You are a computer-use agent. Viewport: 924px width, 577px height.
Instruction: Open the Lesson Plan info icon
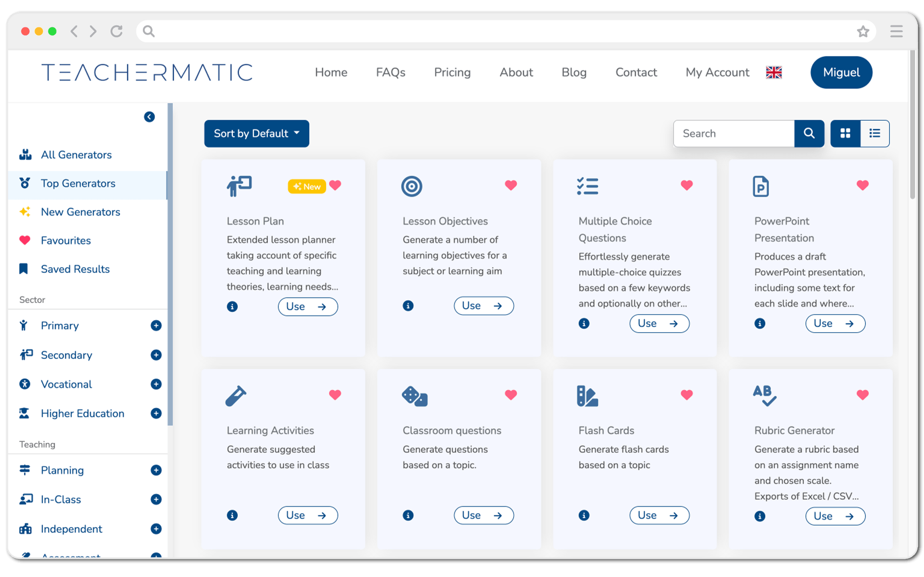coord(232,306)
